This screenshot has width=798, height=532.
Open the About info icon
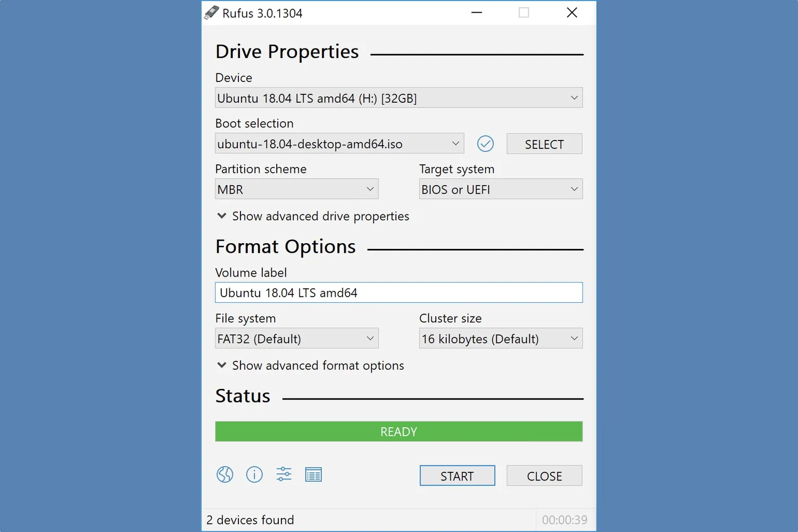pos(254,474)
